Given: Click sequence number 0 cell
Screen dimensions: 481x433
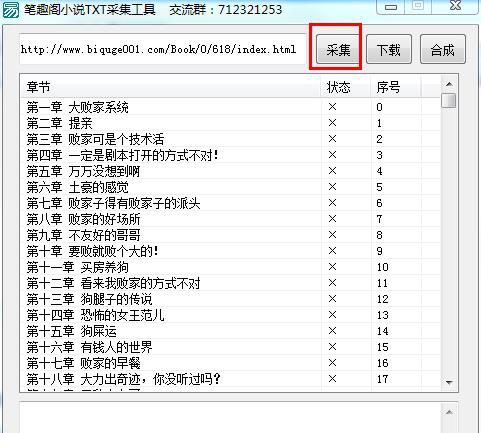Looking at the screenshot, I should point(379,107).
